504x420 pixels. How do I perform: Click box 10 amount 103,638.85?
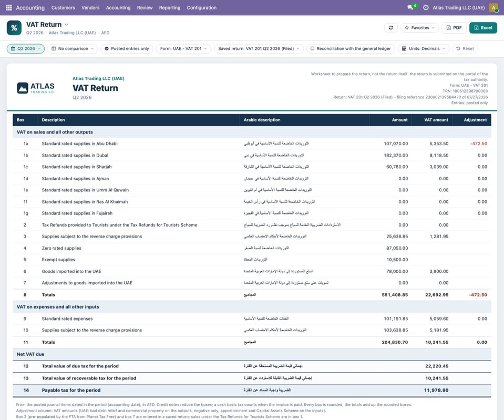coord(396,330)
